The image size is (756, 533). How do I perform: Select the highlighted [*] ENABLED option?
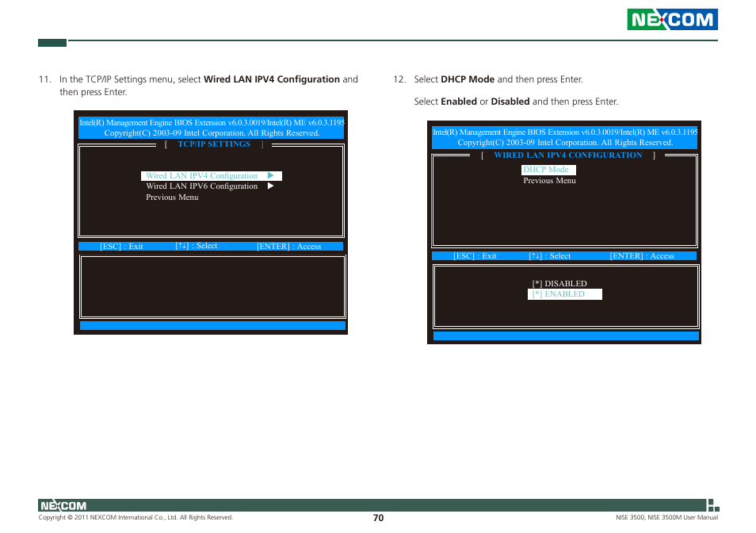564,294
